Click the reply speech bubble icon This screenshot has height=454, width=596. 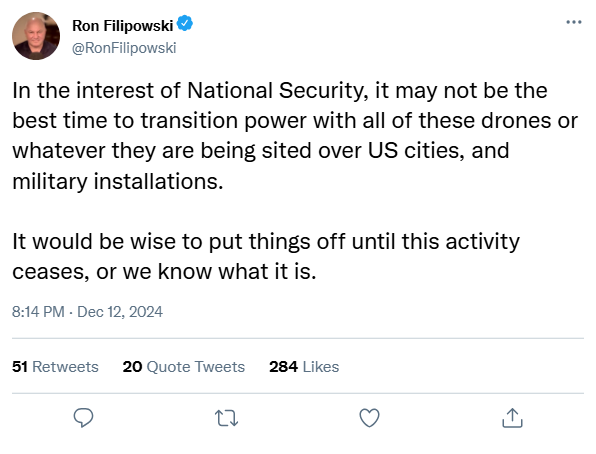(83, 418)
